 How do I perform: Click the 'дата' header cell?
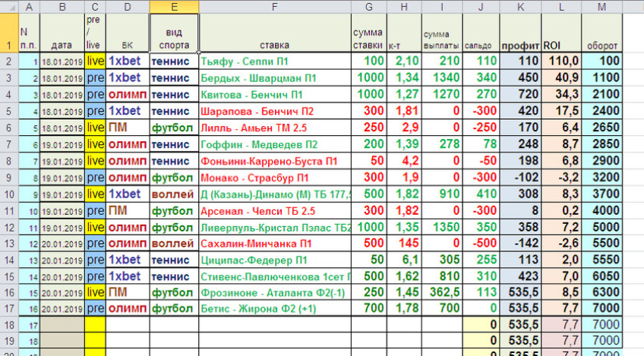pyautogui.click(x=62, y=44)
